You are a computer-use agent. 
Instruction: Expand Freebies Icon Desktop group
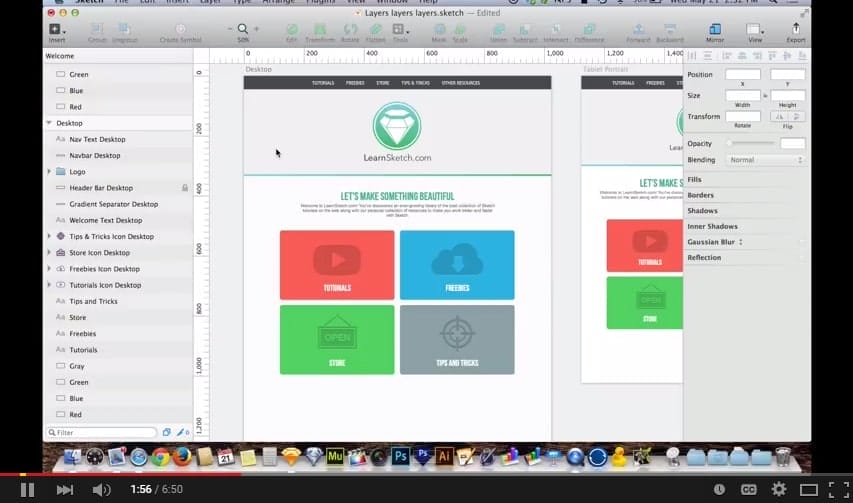(49, 269)
